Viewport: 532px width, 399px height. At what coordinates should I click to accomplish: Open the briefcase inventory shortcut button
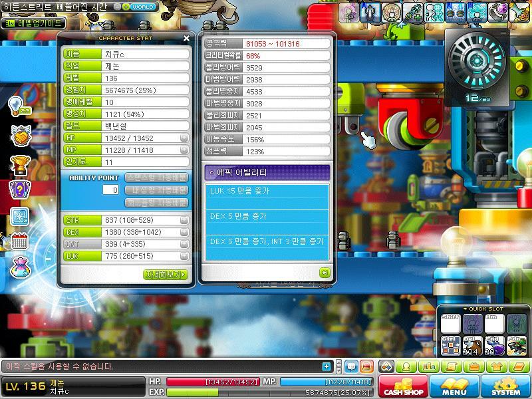click(473, 366)
